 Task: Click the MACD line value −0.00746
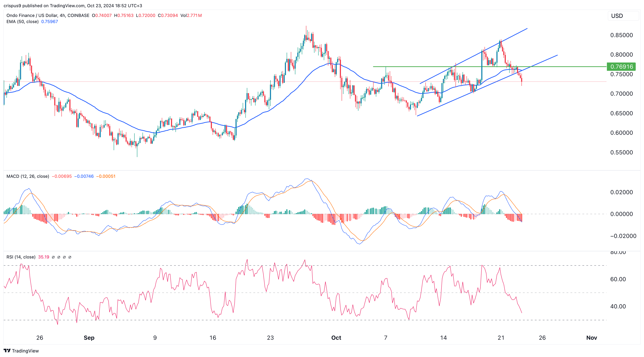(84, 176)
